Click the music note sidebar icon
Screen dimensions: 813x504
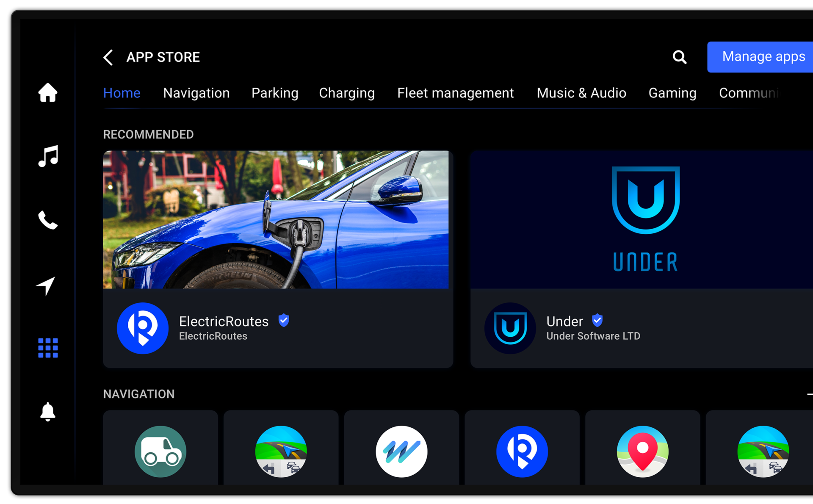pos(47,157)
